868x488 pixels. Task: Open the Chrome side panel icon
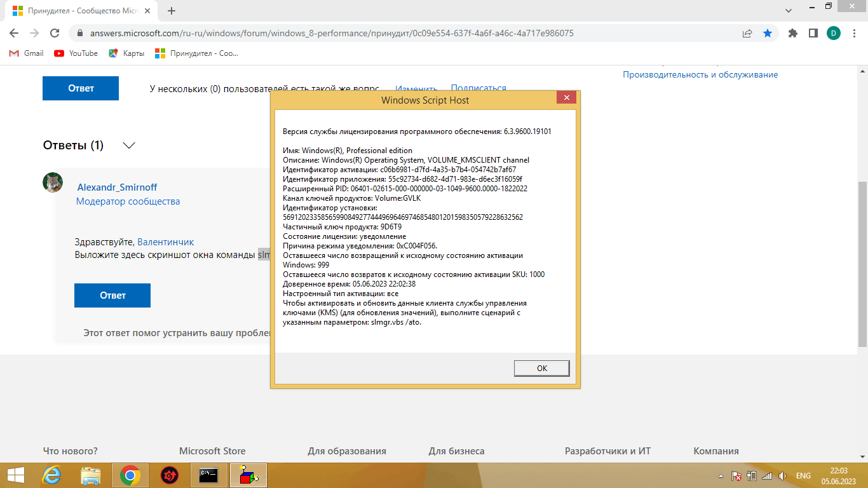pyautogui.click(x=813, y=33)
